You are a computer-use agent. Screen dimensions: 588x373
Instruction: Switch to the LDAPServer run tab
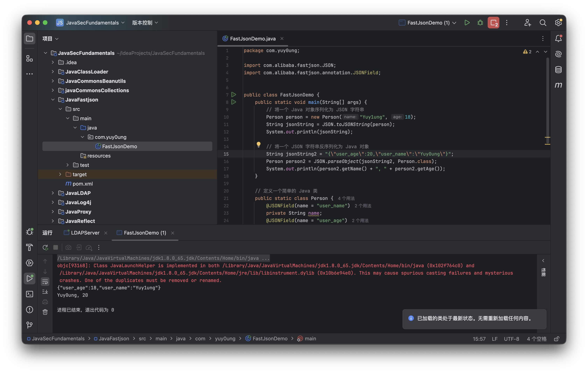pyautogui.click(x=85, y=233)
